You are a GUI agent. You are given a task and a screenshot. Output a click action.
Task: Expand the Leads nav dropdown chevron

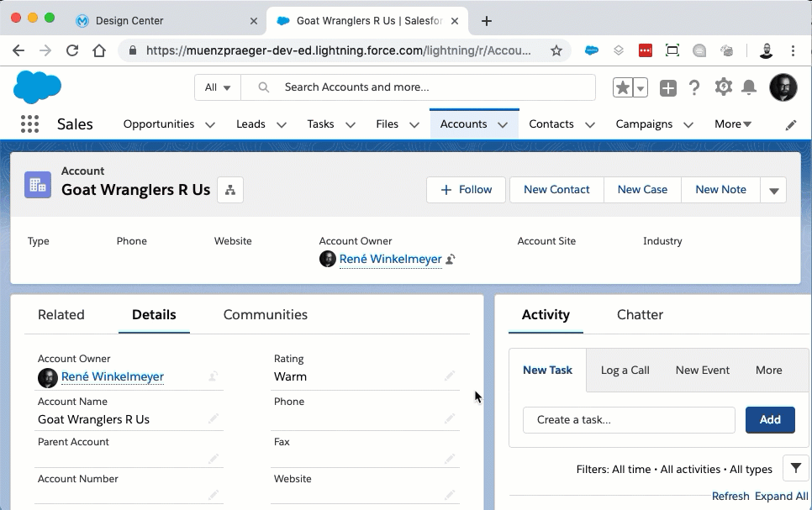pos(282,125)
